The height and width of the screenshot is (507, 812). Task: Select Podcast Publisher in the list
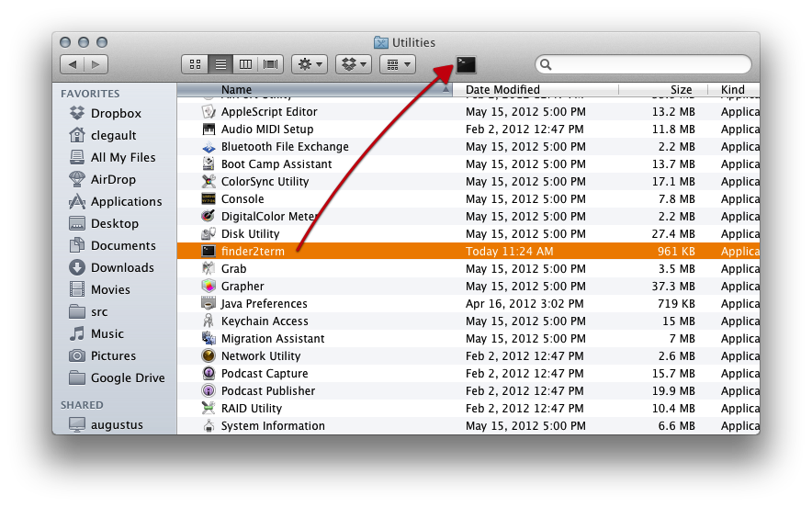click(x=468, y=391)
